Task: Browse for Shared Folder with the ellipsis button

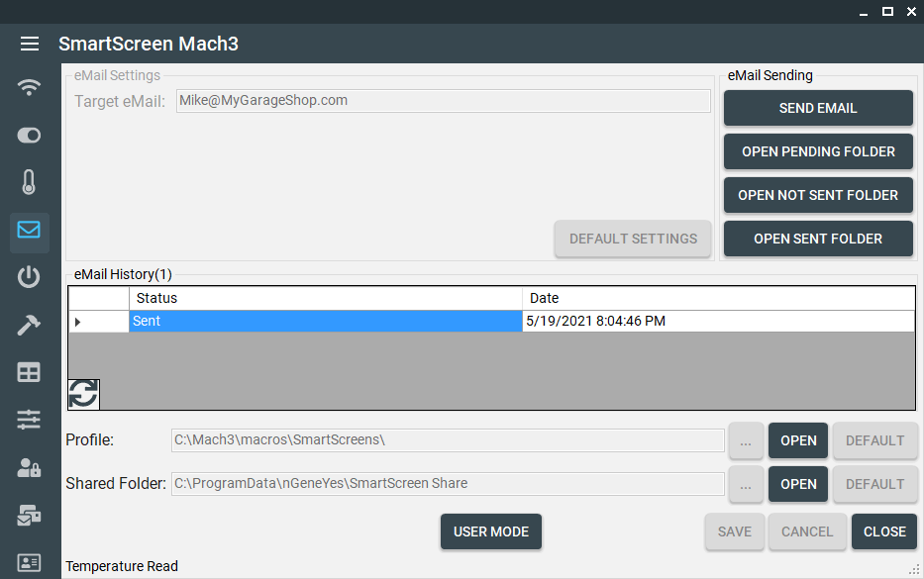Action: 746,484
